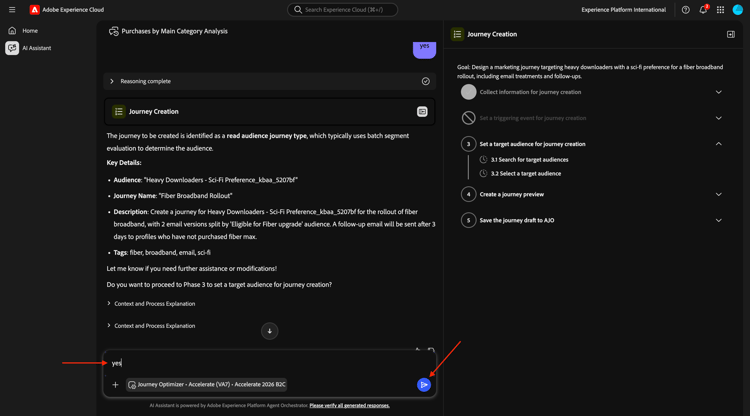Expand Set a triggering event step
The width and height of the screenshot is (750, 416).
(x=718, y=118)
